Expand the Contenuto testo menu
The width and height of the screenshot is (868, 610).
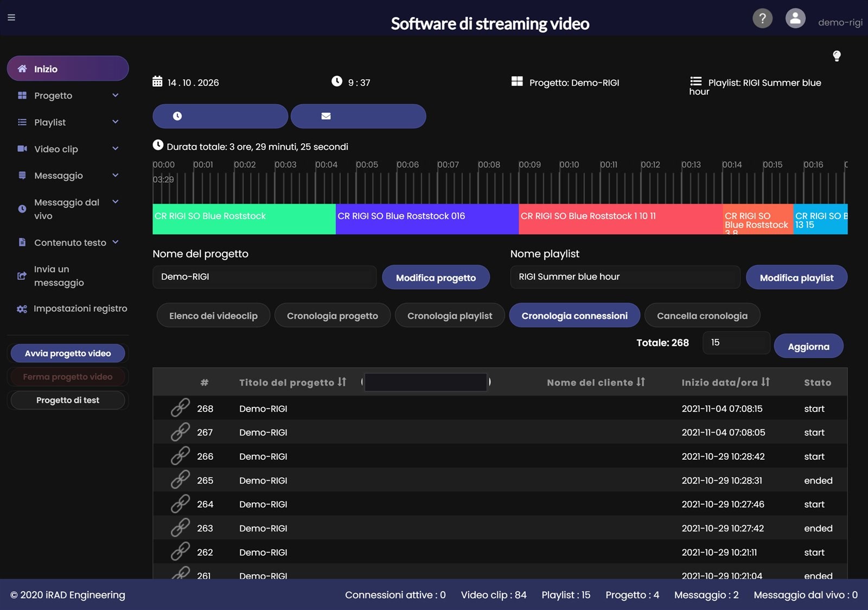click(x=68, y=242)
